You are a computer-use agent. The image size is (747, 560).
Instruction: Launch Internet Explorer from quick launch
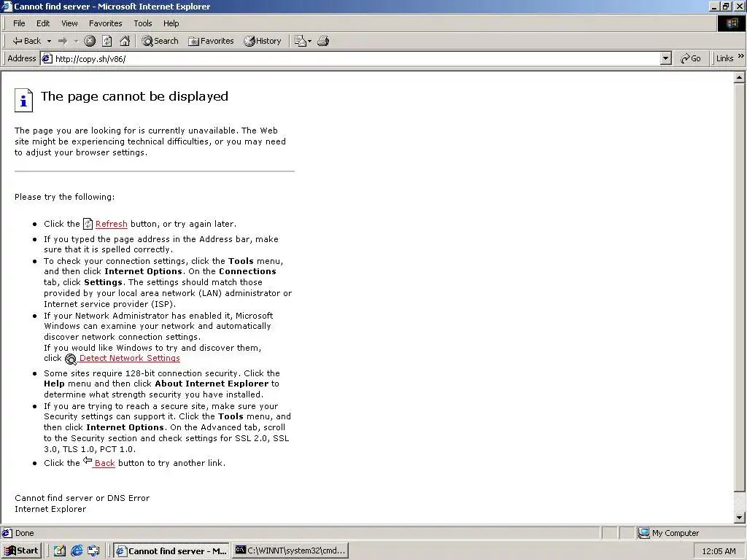coord(77,551)
